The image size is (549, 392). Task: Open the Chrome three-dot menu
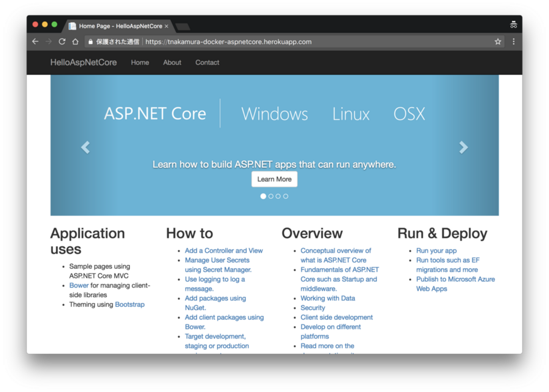[514, 41]
